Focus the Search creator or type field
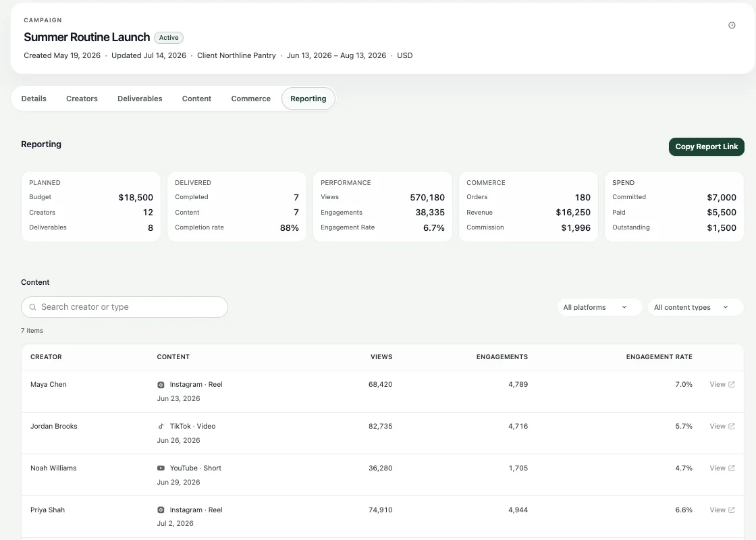 tap(124, 307)
